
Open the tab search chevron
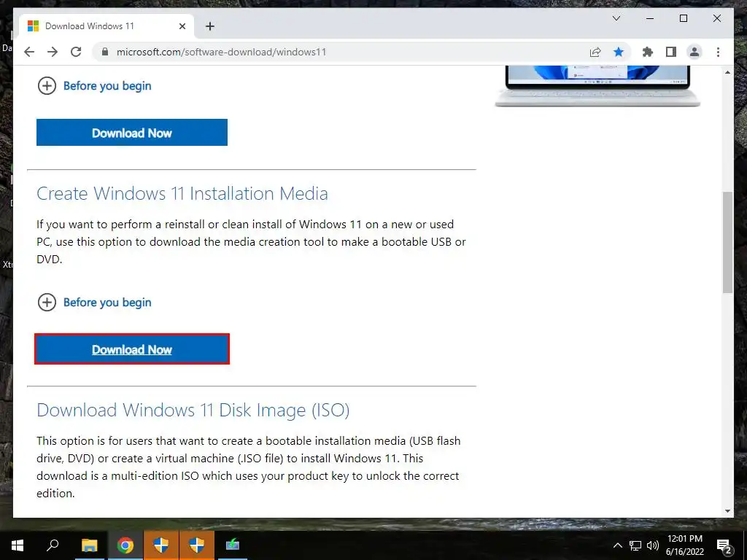click(616, 18)
